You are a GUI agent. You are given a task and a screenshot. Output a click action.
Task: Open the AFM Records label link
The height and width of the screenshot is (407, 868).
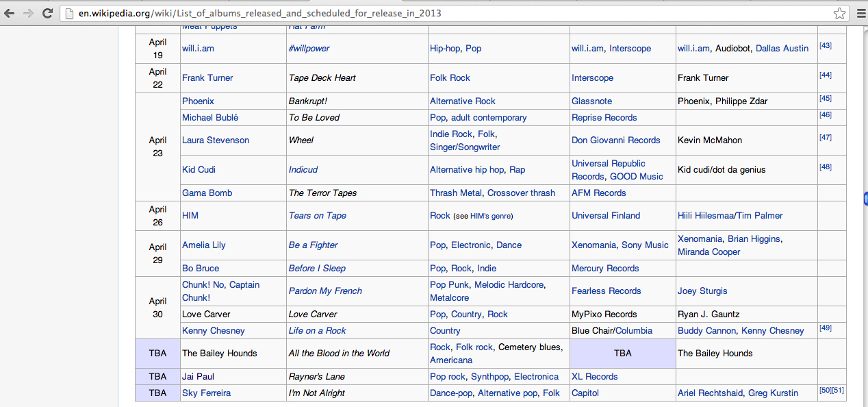tap(599, 193)
